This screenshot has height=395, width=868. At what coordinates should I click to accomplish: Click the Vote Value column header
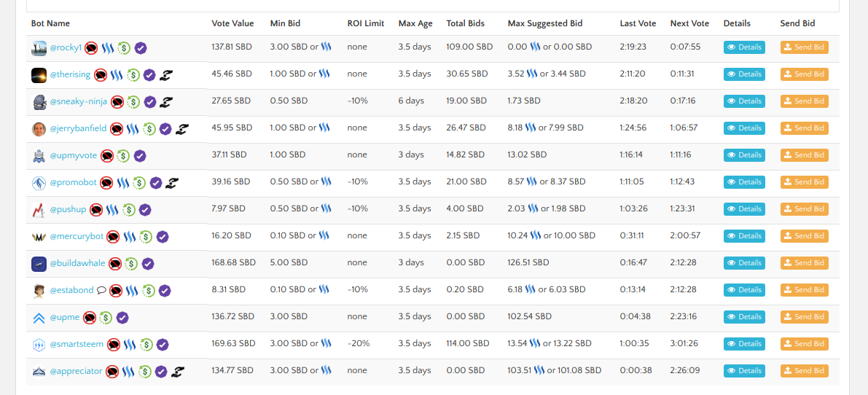point(232,23)
